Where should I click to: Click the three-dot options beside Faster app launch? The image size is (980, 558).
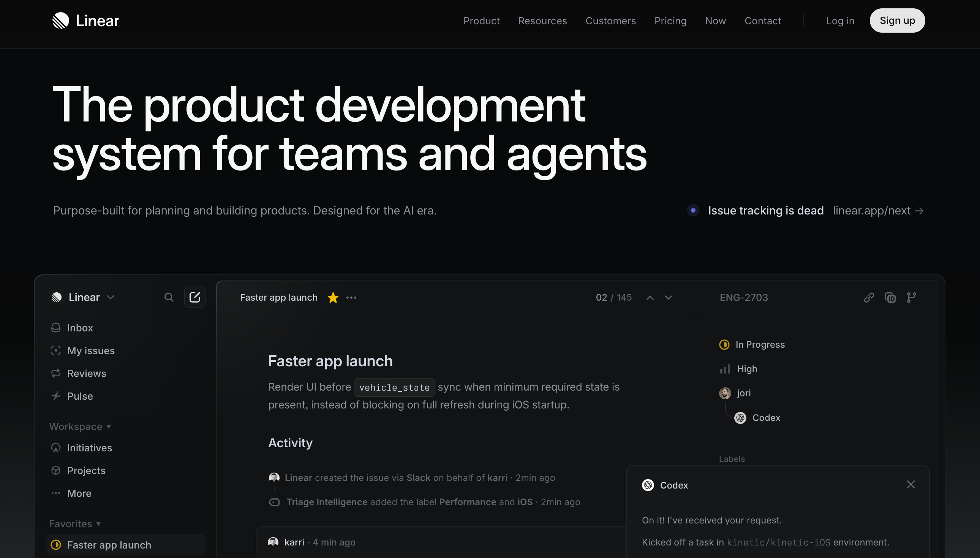(351, 297)
